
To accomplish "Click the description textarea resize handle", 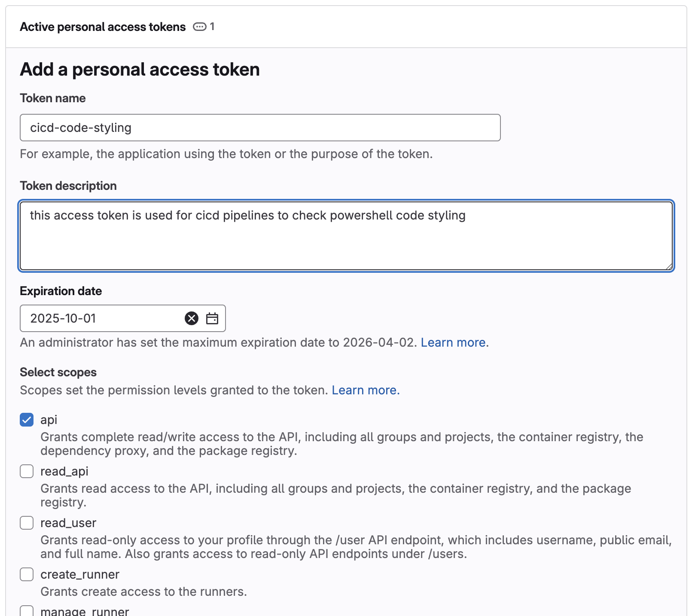I will point(669,266).
